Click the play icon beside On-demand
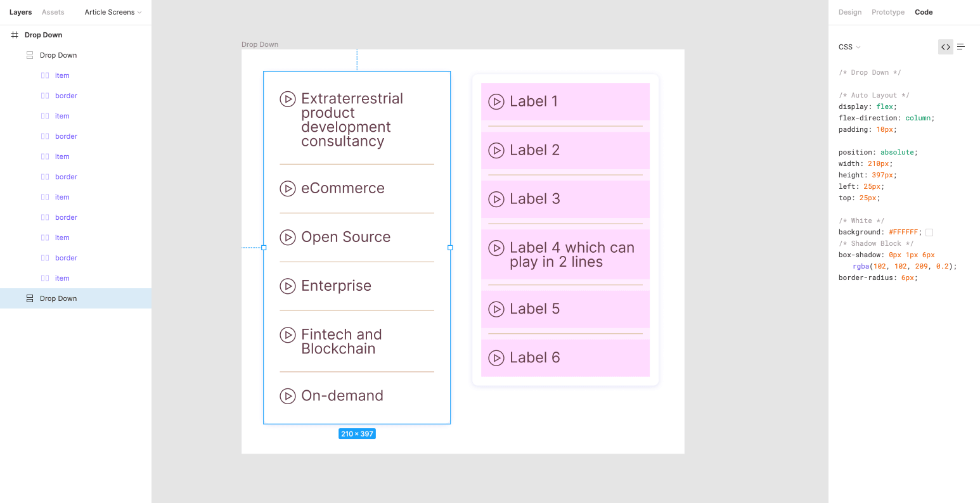Screen dimensions: 980x503 (x=288, y=396)
